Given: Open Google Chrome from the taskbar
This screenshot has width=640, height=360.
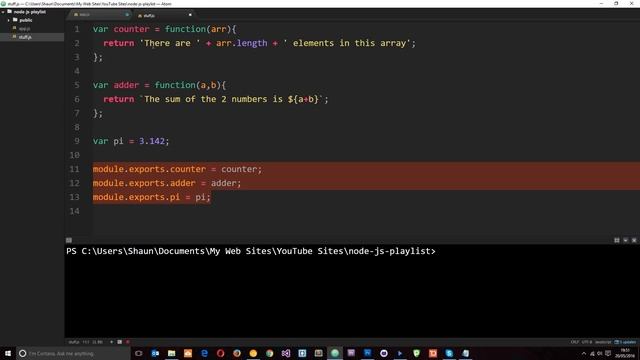Looking at the screenshot, I should 269,353.
